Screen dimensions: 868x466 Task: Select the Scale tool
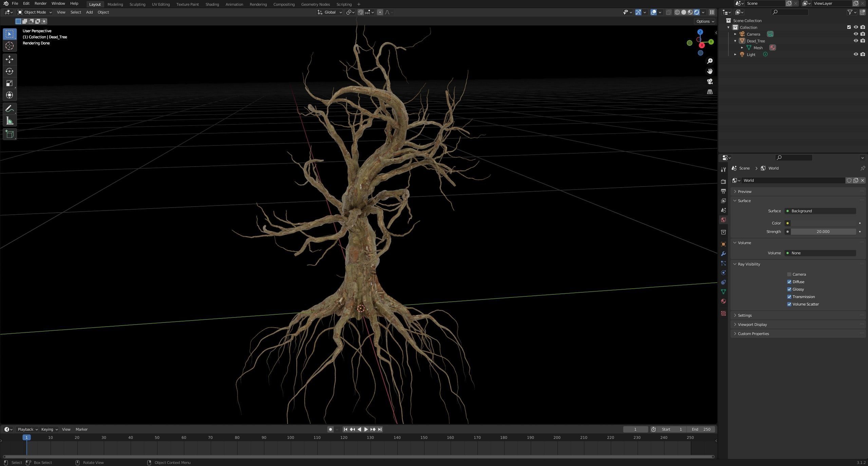click(10, 83)
